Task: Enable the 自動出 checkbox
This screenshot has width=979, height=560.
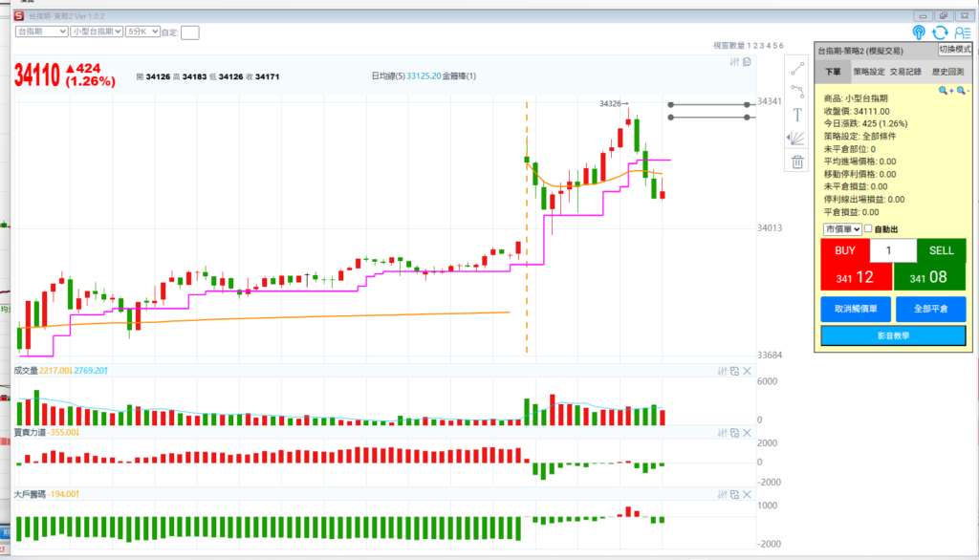Action: 868,229
